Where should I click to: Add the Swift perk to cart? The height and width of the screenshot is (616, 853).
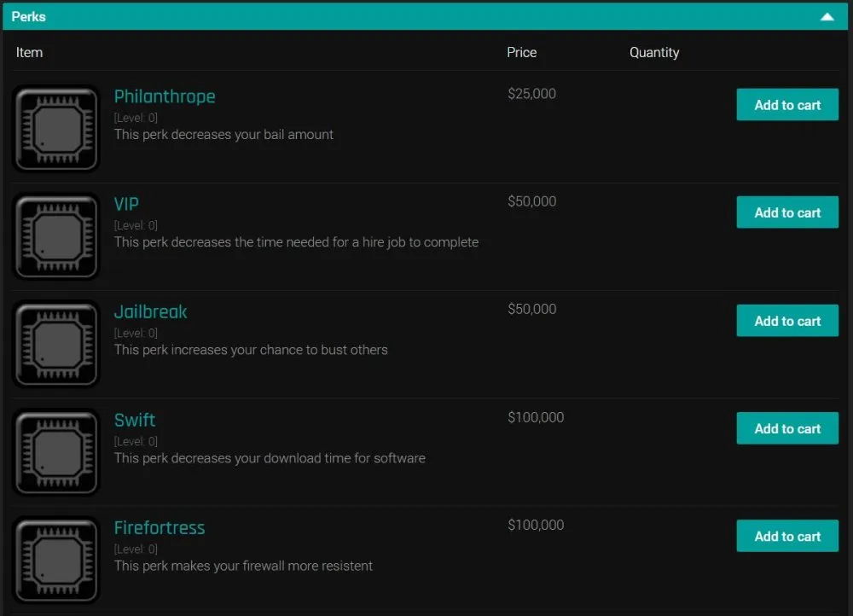(786, 427)
